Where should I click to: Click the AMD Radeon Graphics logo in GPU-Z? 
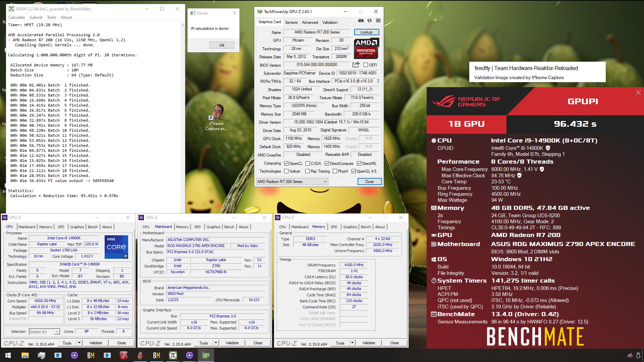[366, 48]
